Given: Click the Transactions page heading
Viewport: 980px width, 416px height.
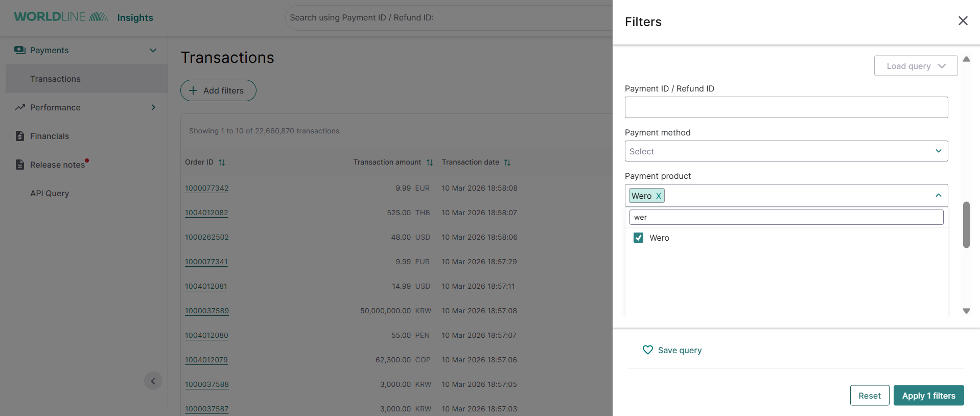Looking at the screenshot, I should 227,57.
